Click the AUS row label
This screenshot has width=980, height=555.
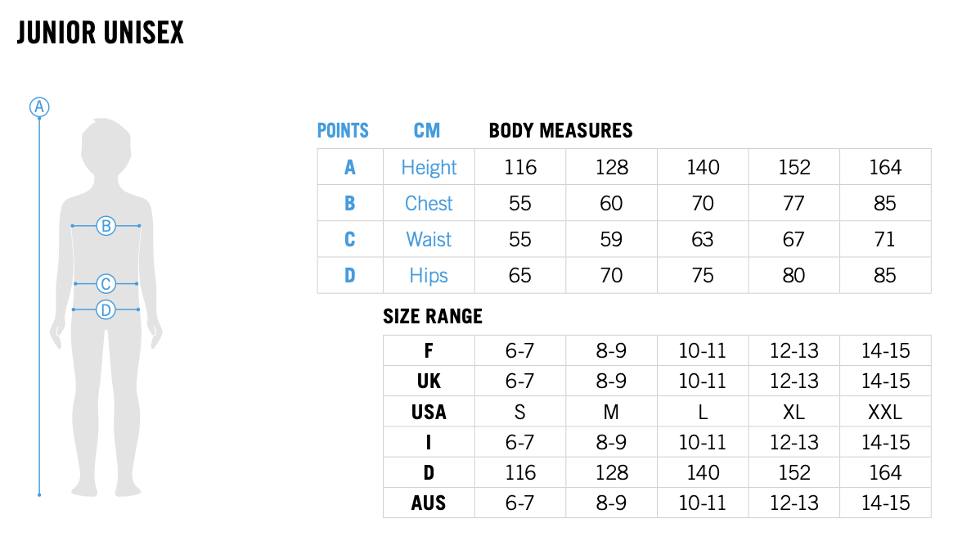[429, 503]
